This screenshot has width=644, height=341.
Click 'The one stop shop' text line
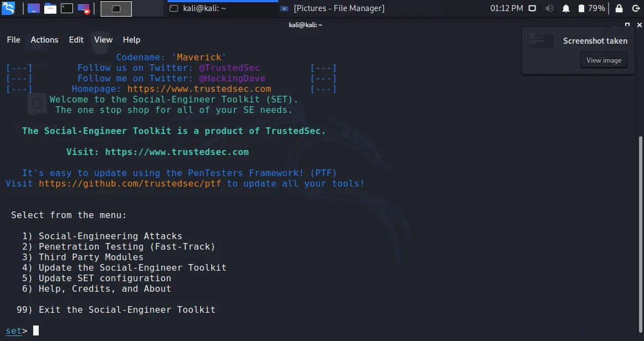174,110
